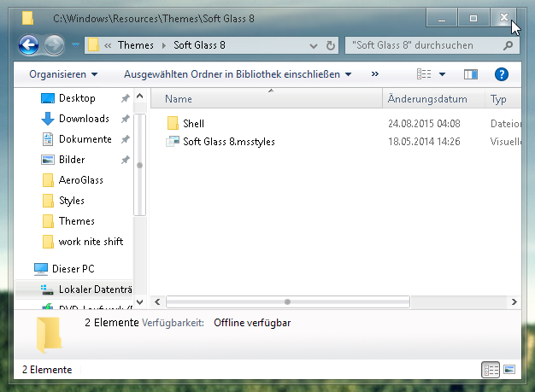Click the change view layout icon
Image resolution: width=535 pixels, height=392 pixels.
click(425, 75)
